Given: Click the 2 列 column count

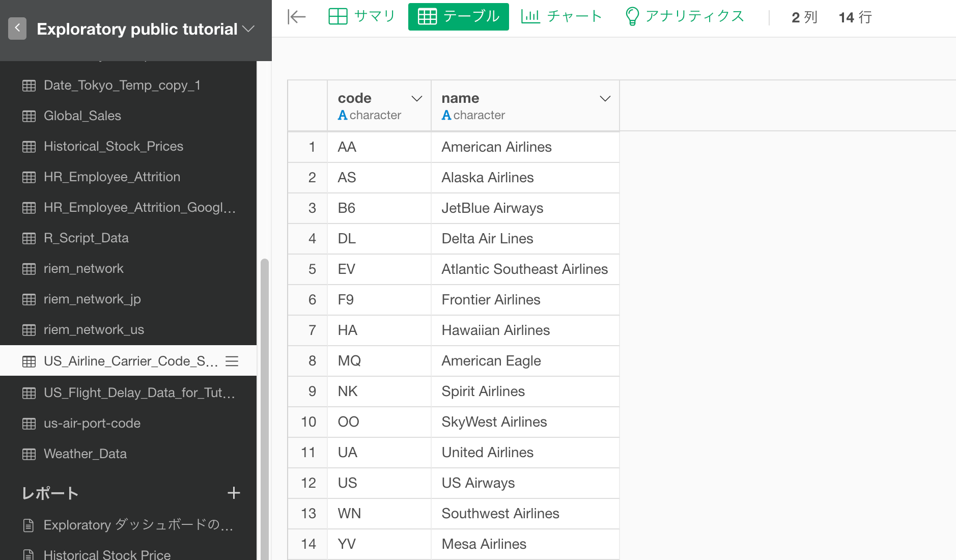Looking at the screenshot, I should point(804,17).
